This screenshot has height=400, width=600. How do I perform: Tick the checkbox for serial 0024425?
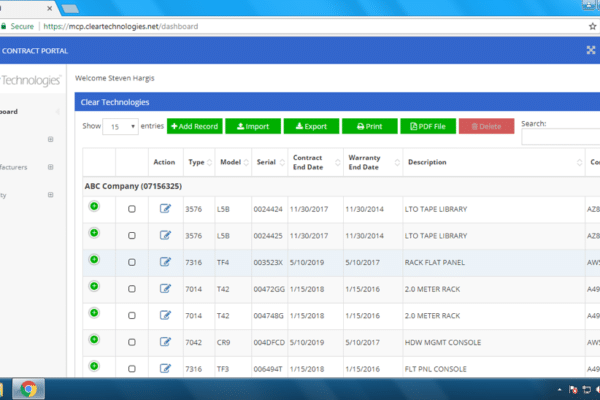[132, 235]
